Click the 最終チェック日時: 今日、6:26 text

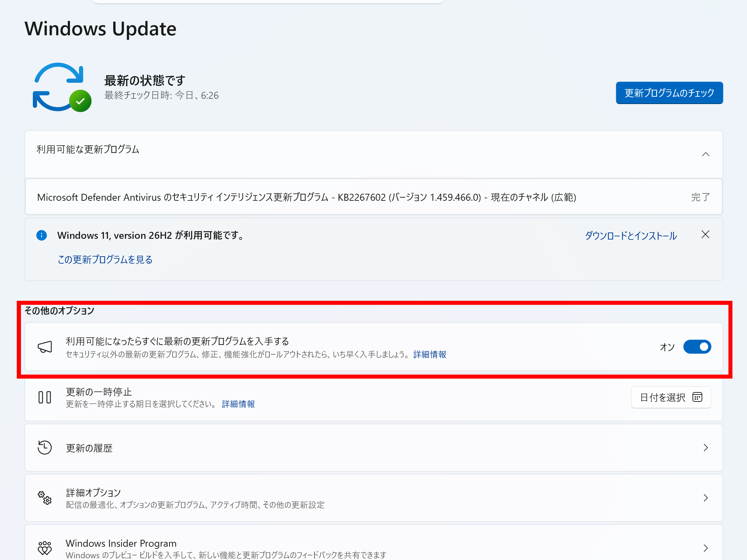tap(161, 95)
